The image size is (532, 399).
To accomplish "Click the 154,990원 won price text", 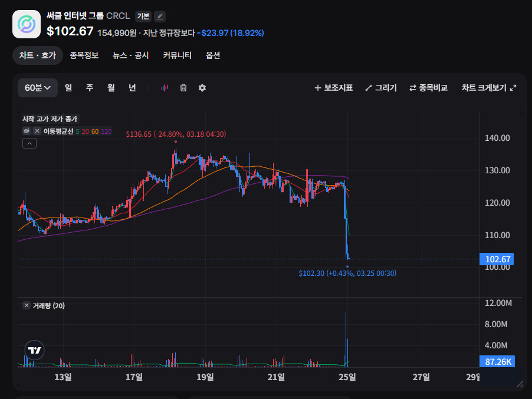I will (117, 33).
